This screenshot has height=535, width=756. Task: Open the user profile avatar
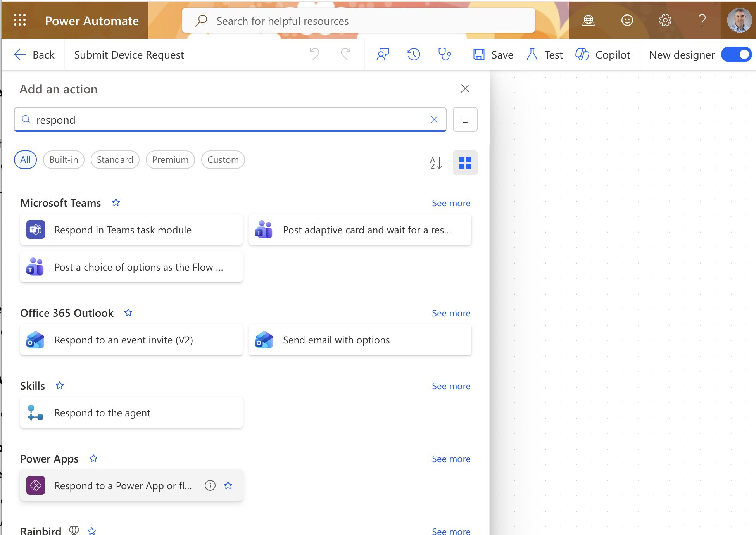point(739,20)
